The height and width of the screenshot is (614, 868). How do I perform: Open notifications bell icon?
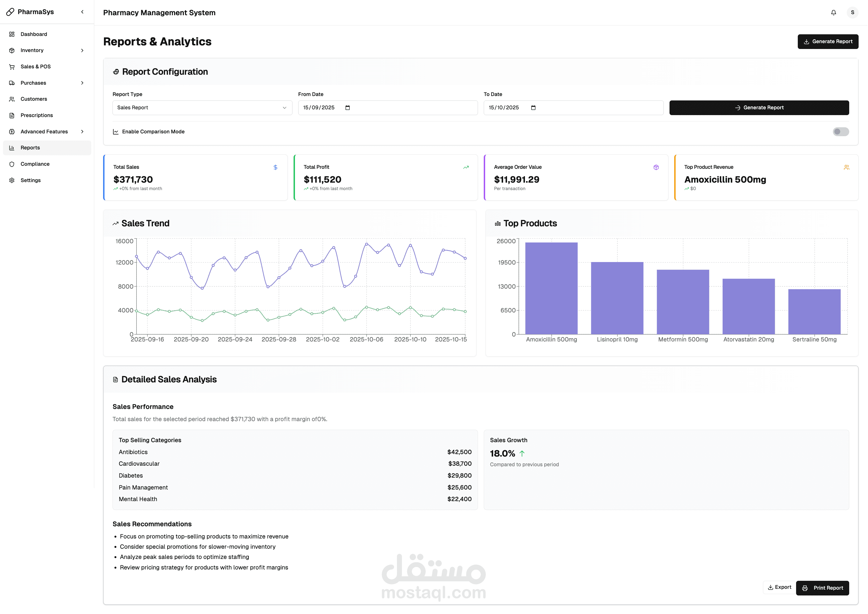[x=833, y=12]
